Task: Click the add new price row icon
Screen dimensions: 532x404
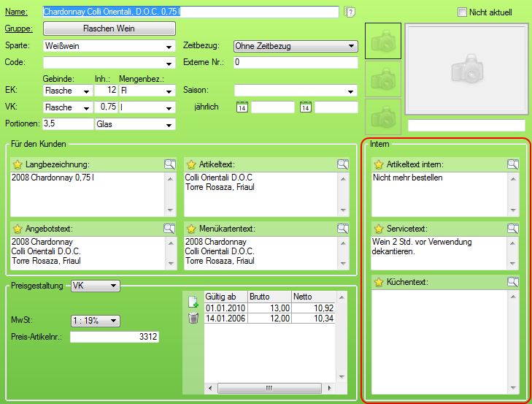Action: [193, 301]
